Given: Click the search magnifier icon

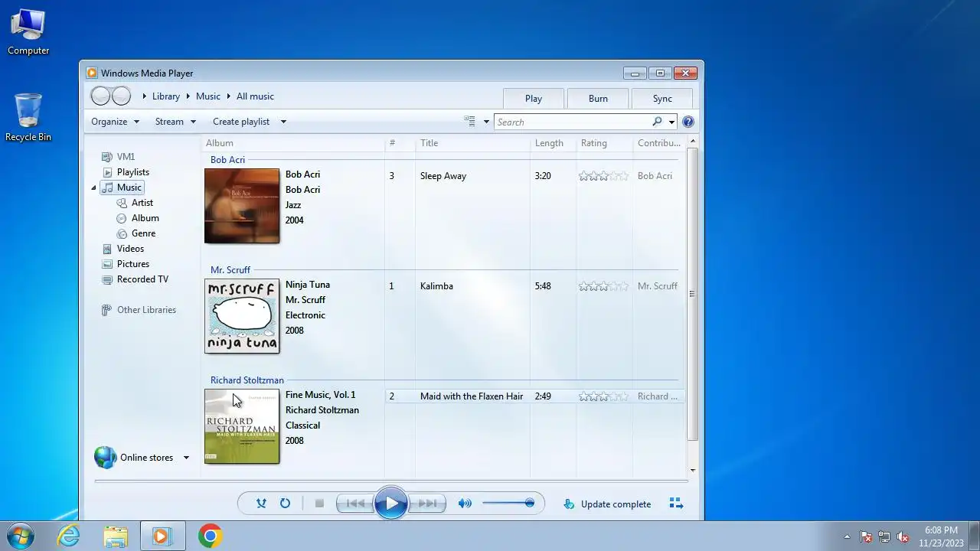Looking at the screenshot, I should pos(657,122).
